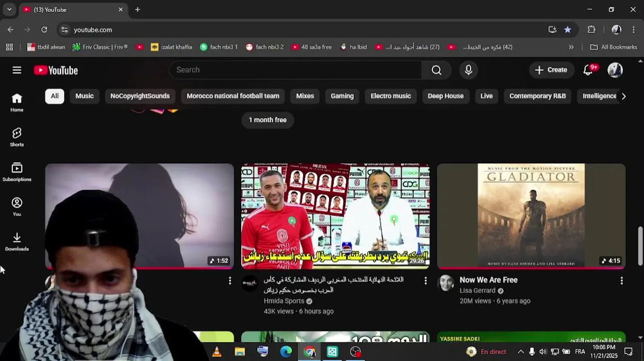Open Microsoft Edge from the taskbar
Screen dimensions: 644x361
tap(286, 352)
